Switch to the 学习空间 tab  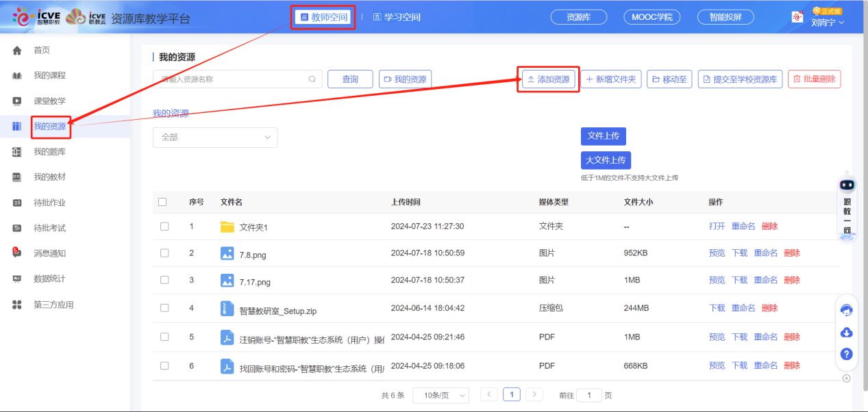point(397,17)
